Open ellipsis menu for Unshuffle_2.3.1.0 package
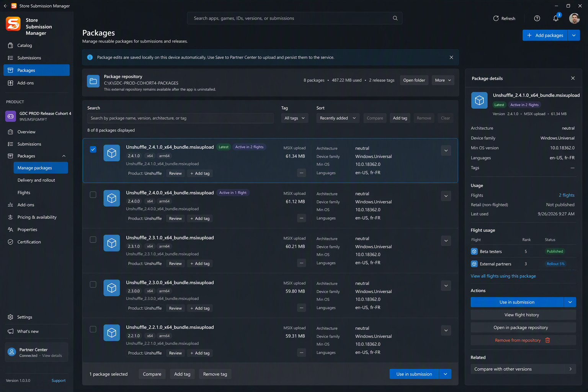 click(302, 263)
